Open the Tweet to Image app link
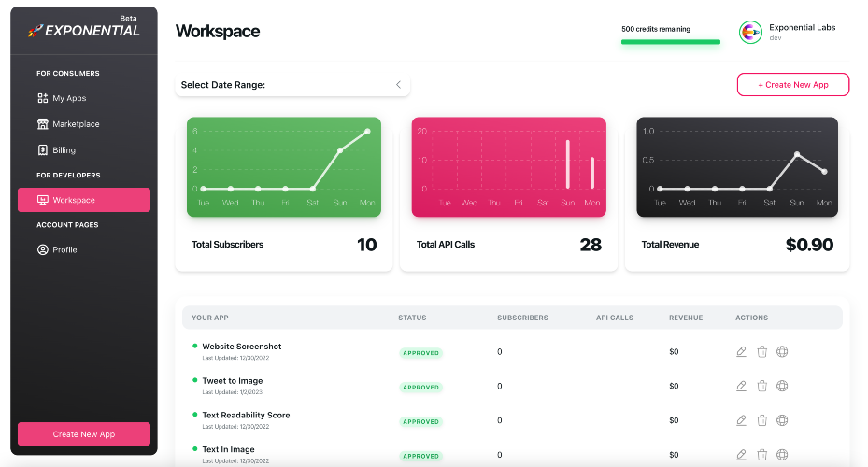The width and height of the screenshot is (868, 467). (233, 381)
